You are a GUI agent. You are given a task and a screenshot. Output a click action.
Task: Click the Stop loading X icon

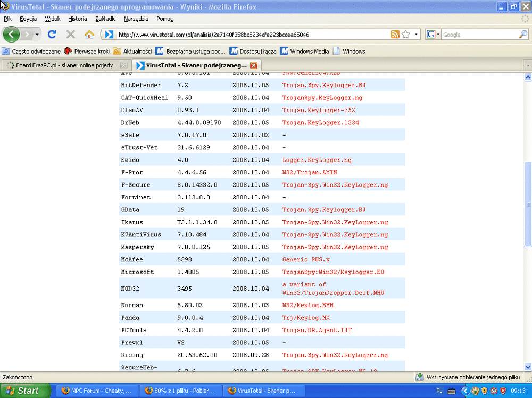point(71,34)
